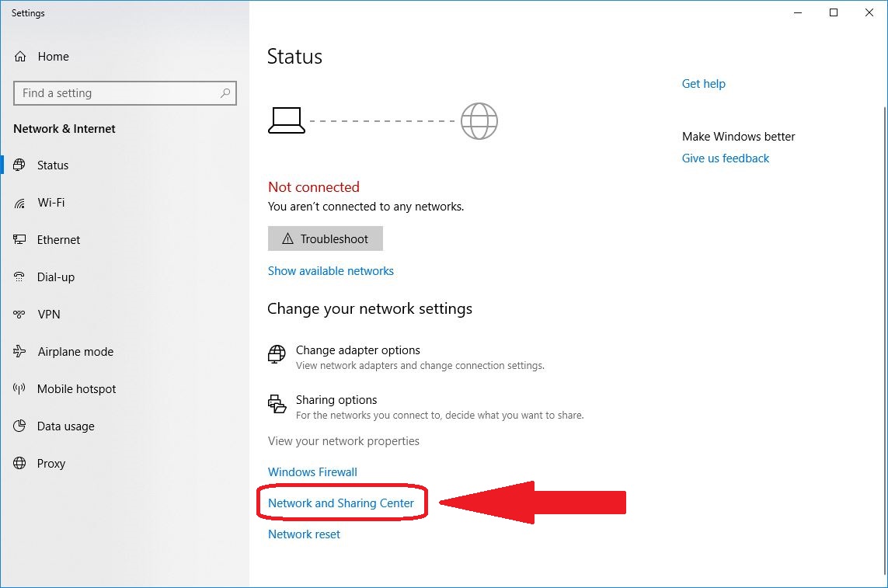Click the Network reset link

tap(304, 534)
